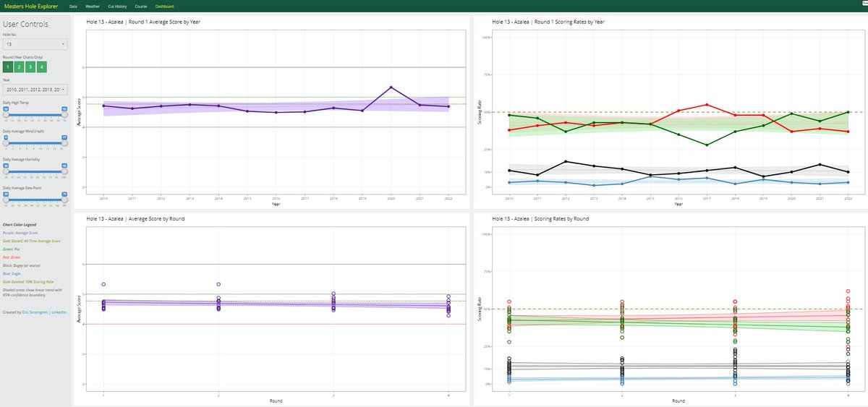Click green par line's 2017 low point
The image size is (868, 407).
[707, 145]
